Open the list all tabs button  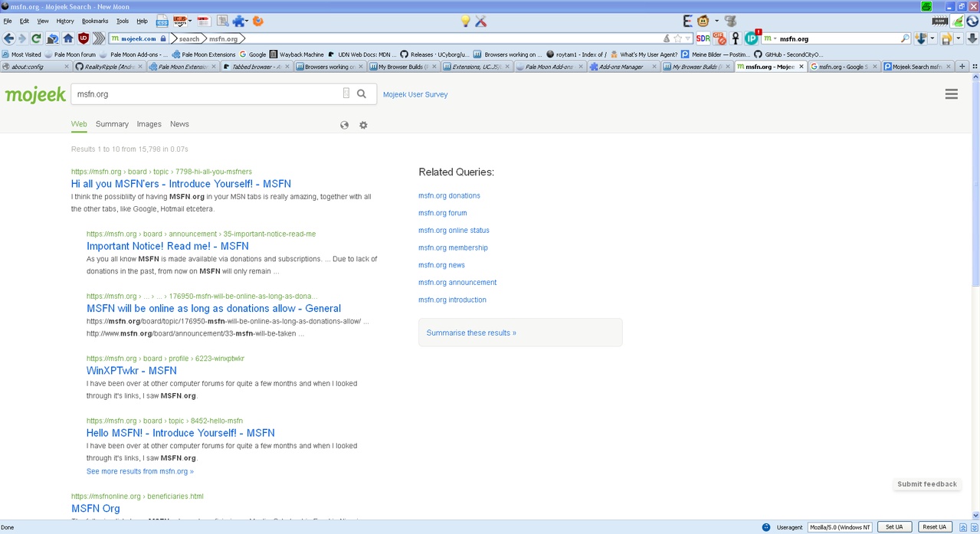click(x=975, y=67)
